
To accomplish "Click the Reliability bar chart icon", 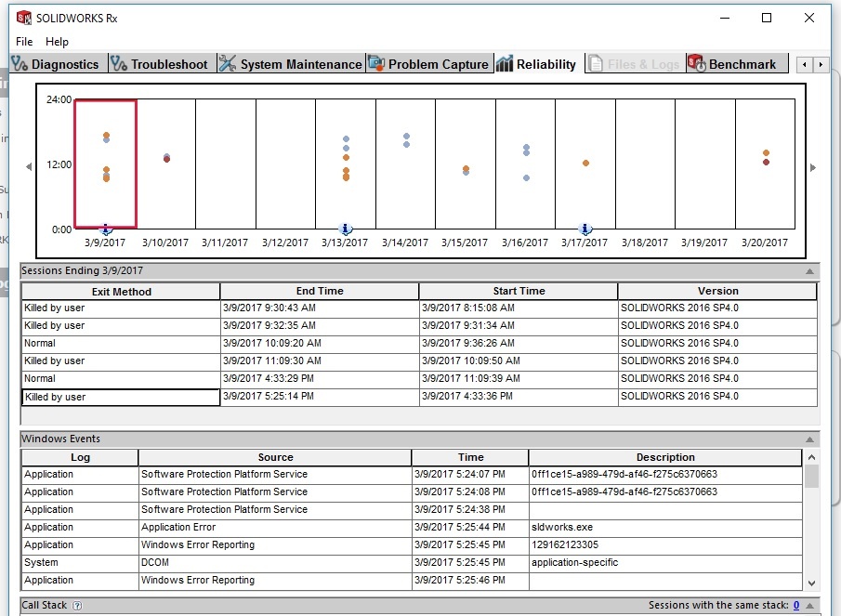I will [x=505, y=63].
